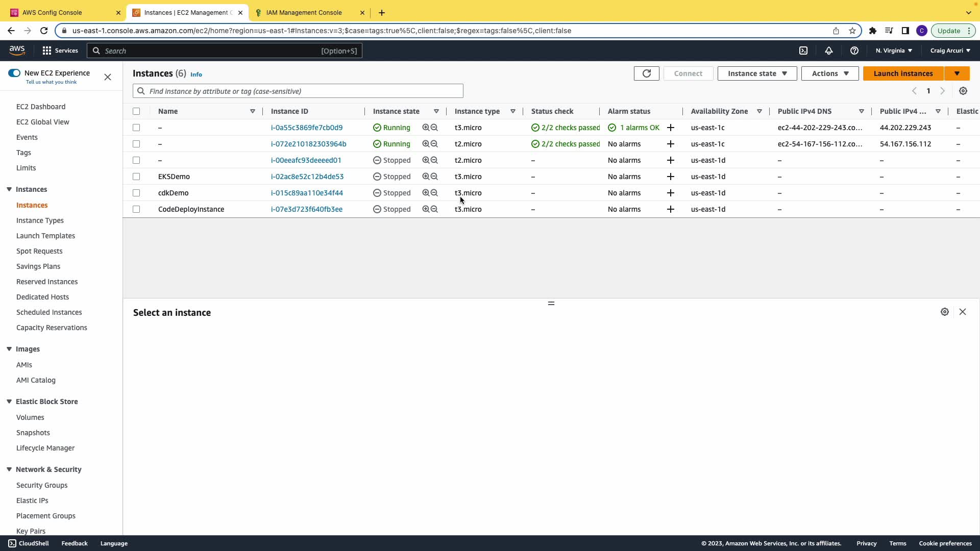
Task: Open details panel settings gear icon
Action: pyautogui.click(x=944, y=312)
